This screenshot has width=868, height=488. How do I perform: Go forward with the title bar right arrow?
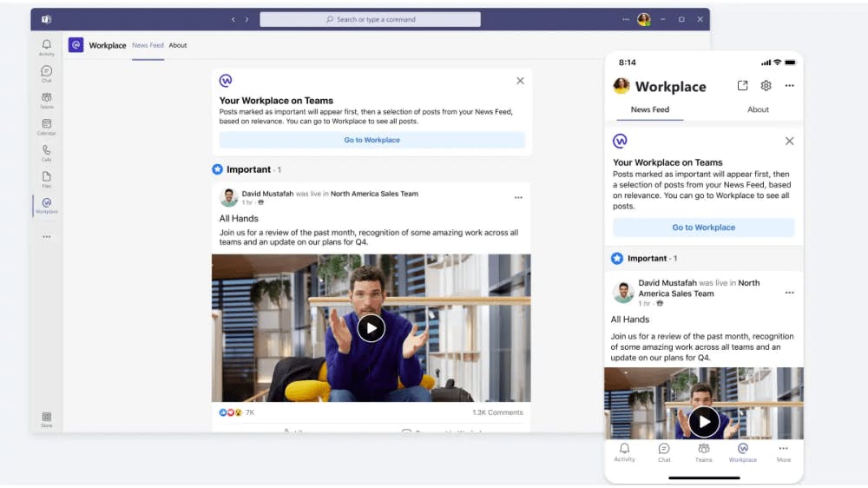(247, 19)
